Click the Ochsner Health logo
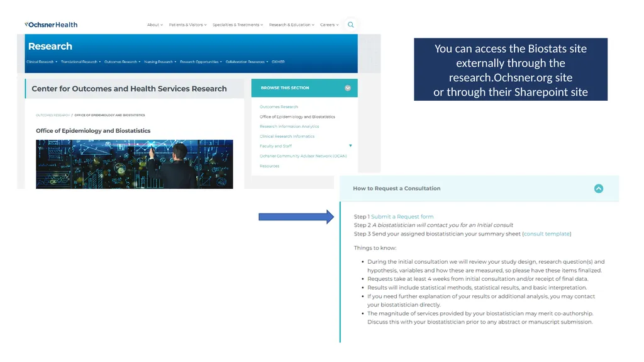The width and height of the screenshot is (644, 362). coord(51,25)
